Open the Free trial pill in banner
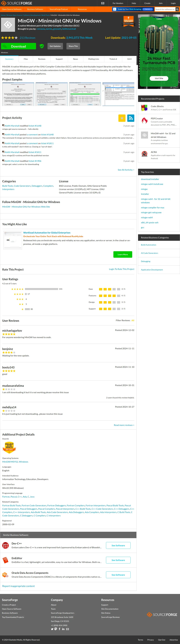The width and height of the screenshot is (180, 644). [x=147, y=9]
